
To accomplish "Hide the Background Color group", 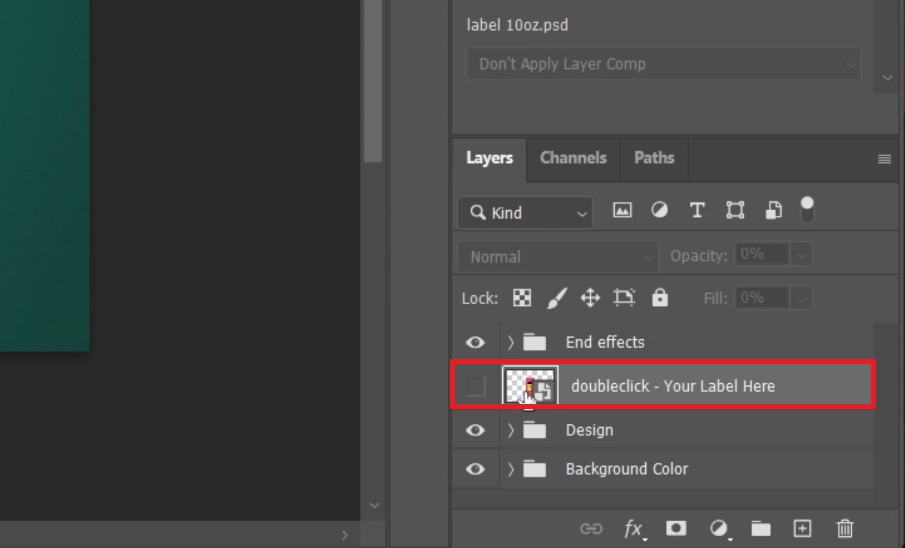I will click(x=475, y=469).
